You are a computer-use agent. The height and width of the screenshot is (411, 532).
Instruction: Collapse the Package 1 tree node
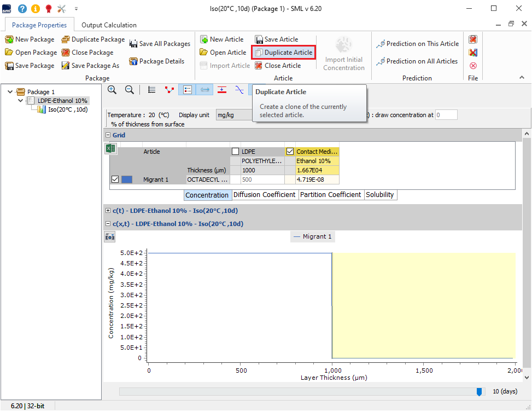click(10, 92)
